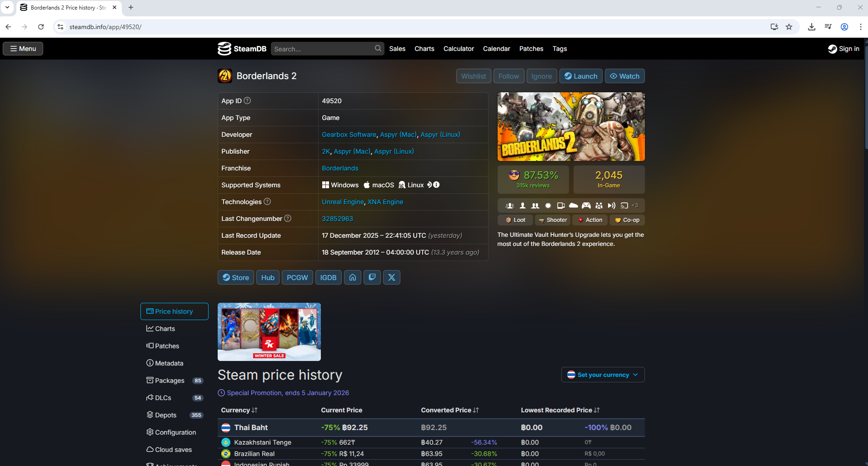Click Sign in at top right
868x466 pixels.
click(x=843, y=49)
